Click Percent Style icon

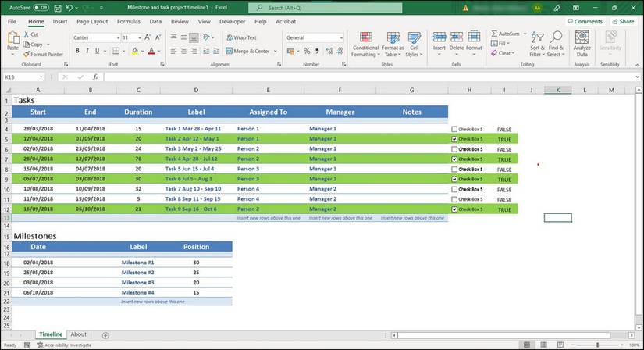pyautogui.click(x=307, y=51)
